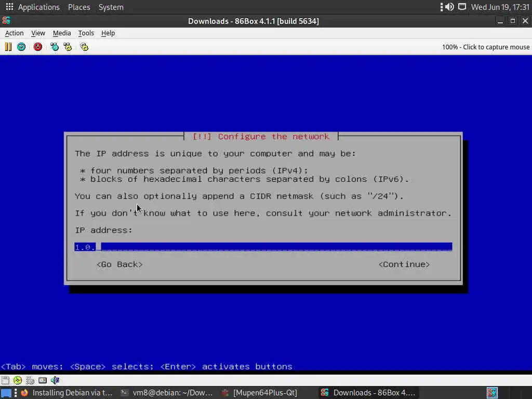Viewport: 532px width, 399px height.
Task: Switch to Installing Debian Firefox window
Action: pos(67,393)
